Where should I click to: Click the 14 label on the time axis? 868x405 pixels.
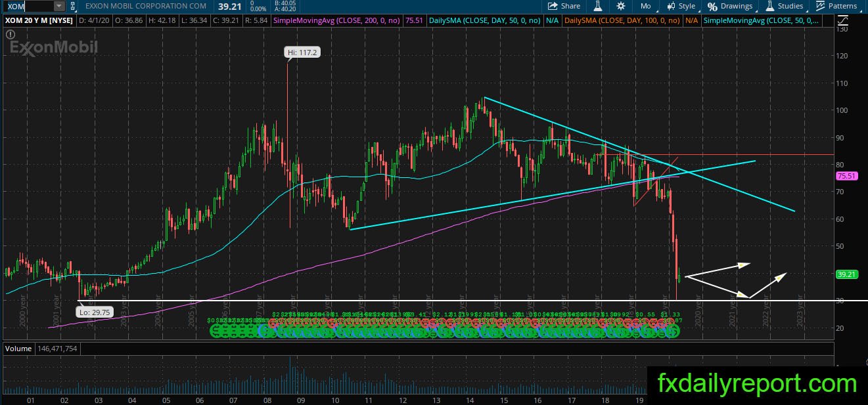click(x=470, y=399)
